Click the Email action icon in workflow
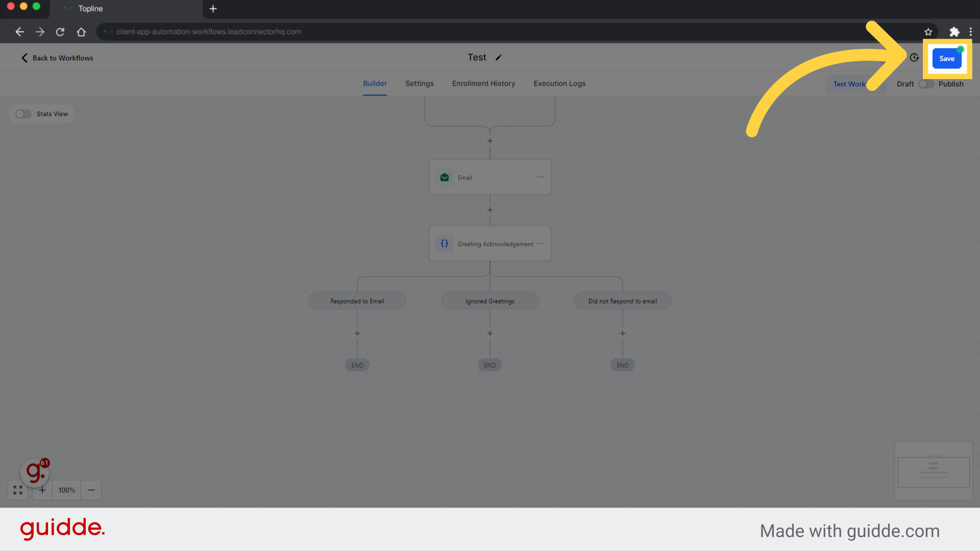Screen dimensions: 980x551 [444, 177]
